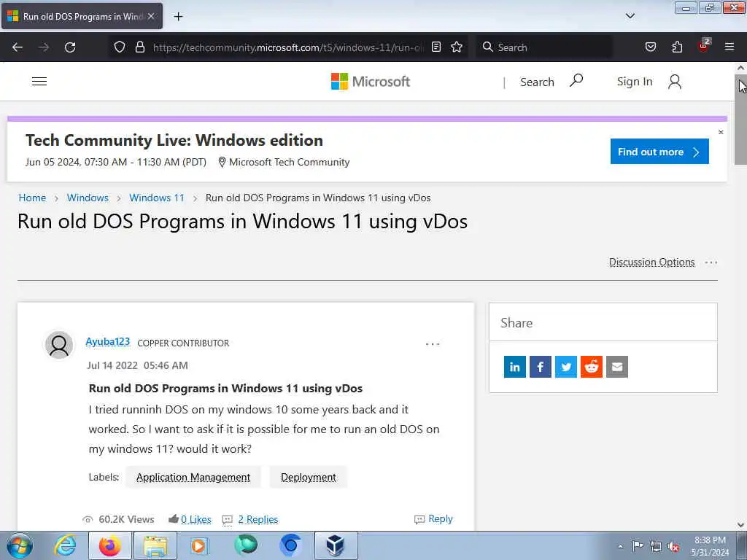Viewport: 747px width, 560px height.
Task: Click the magnifier Search icon on site header
Action: pyautogui.click(x=576, y=80)
